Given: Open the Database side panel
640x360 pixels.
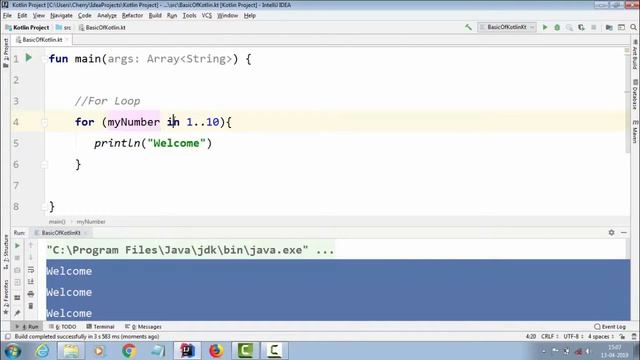Looking at the screenshot, I should (x=635, y=94).
